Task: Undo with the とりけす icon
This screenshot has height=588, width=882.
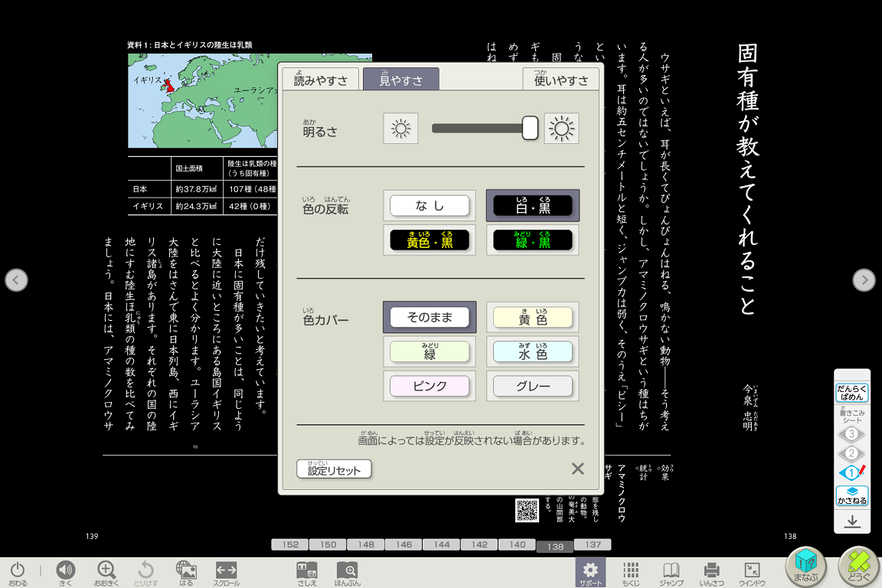Action: 145,572
